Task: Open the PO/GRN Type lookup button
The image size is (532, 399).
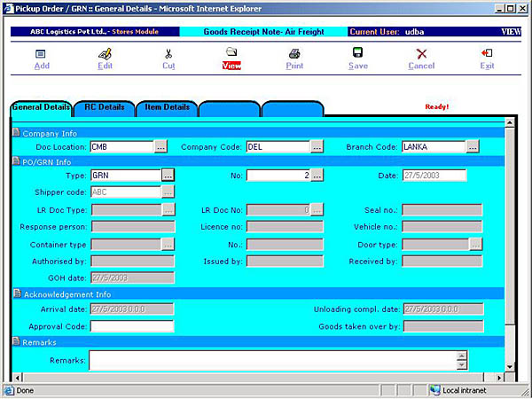Action: coord(168,176)
